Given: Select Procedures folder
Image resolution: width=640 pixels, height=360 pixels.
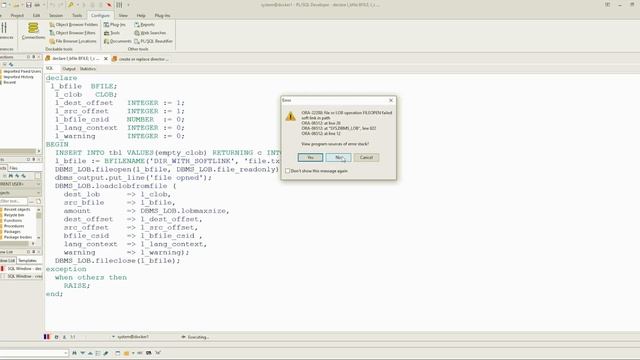Looking at the screenshot, I should pyautogui.click(x=14, y=226).
